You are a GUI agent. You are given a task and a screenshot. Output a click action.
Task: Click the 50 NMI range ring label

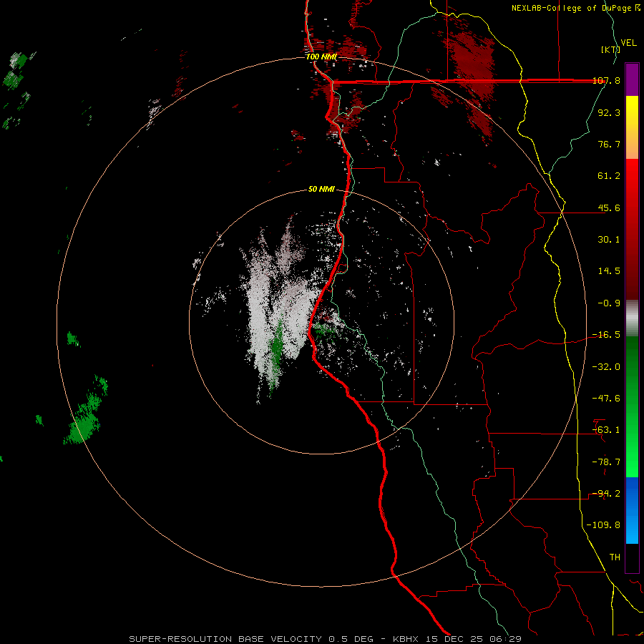coord(321,190)
